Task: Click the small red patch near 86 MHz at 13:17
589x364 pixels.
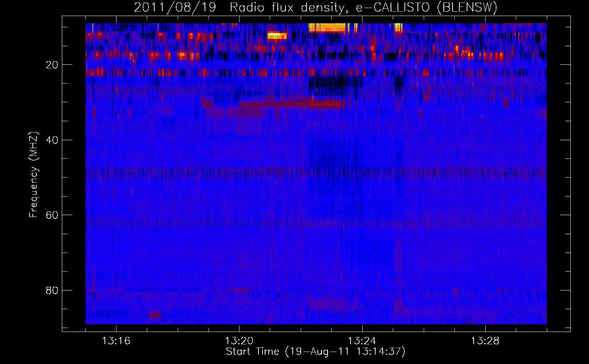Action: coord(155,314)
